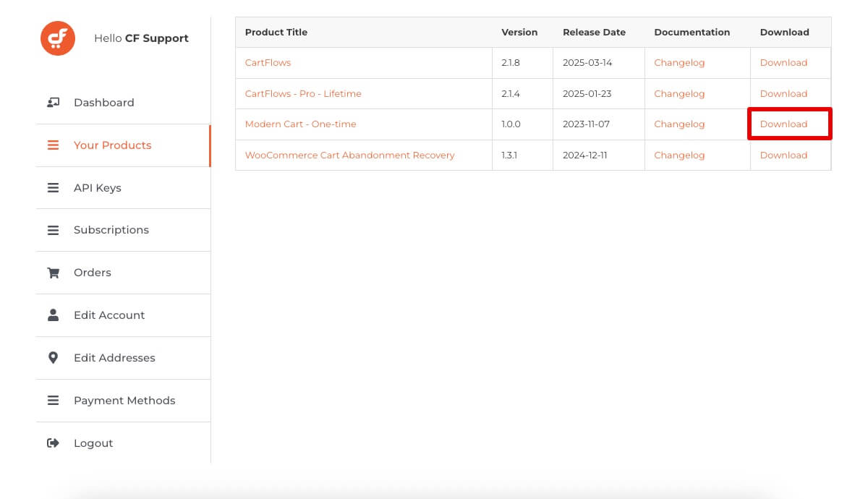Click the version cell 1.3.1

point(511,155)
